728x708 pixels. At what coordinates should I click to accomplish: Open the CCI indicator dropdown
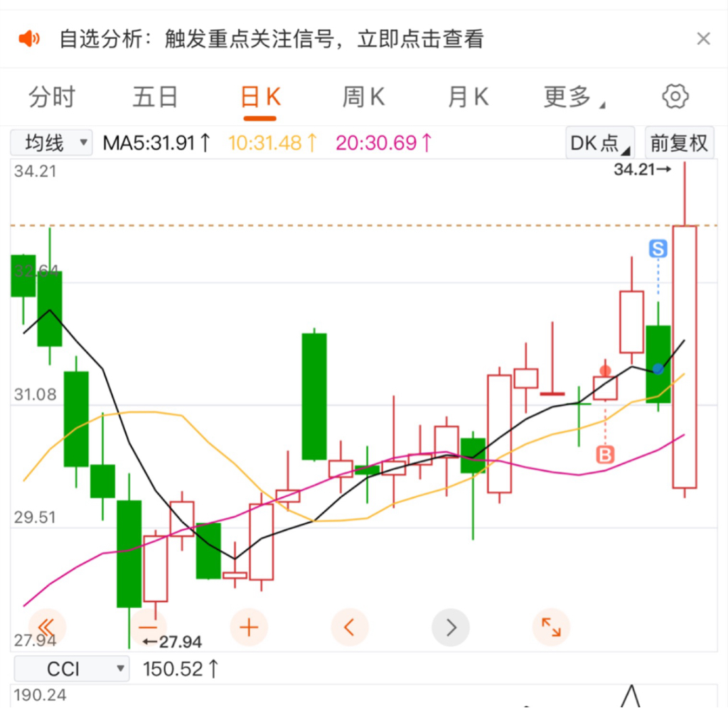[x=72, y=668]
